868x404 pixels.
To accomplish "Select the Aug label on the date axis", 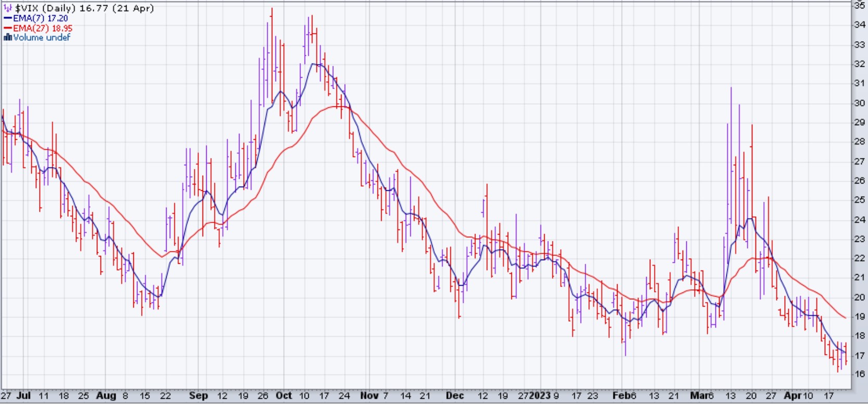I will (x=106, y=396).
